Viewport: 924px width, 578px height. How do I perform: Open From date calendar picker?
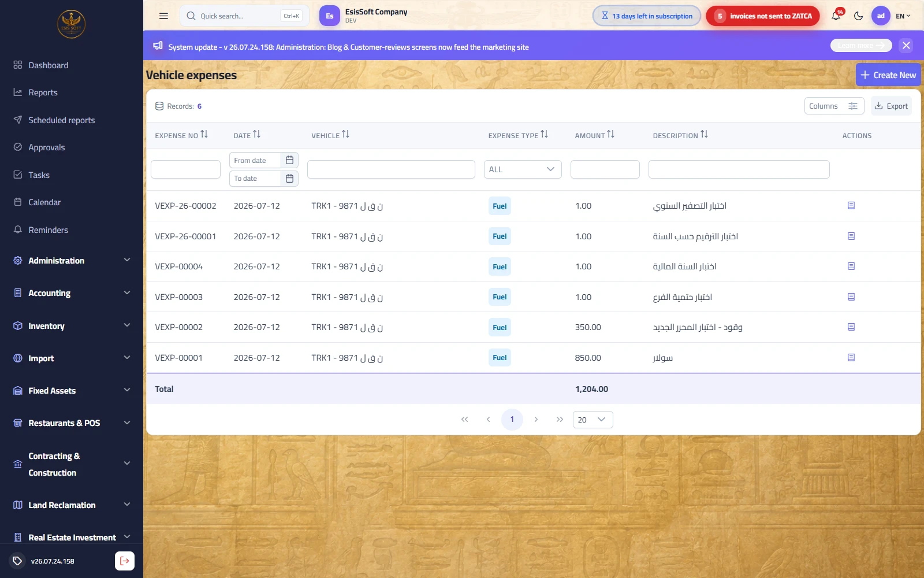289,160
